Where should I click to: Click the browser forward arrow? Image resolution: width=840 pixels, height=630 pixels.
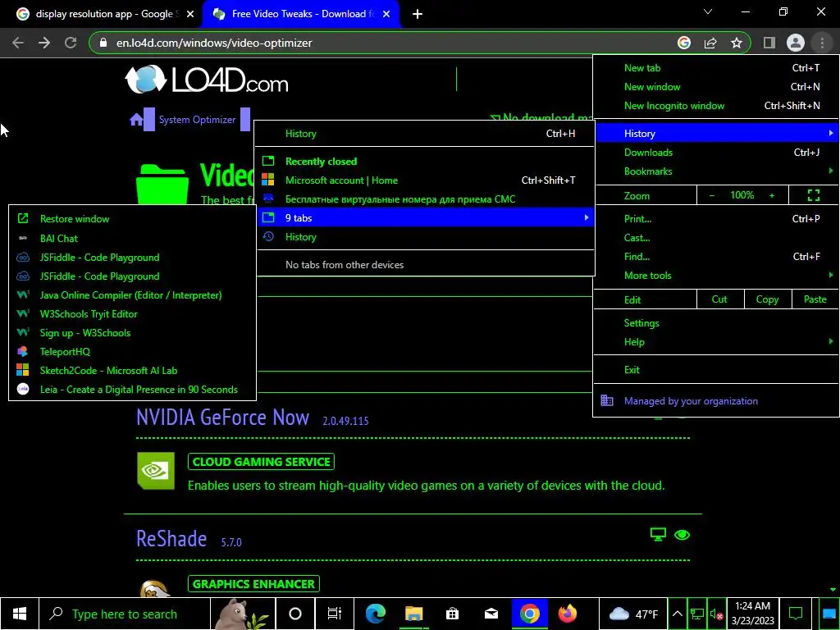(x=44, y=43)
